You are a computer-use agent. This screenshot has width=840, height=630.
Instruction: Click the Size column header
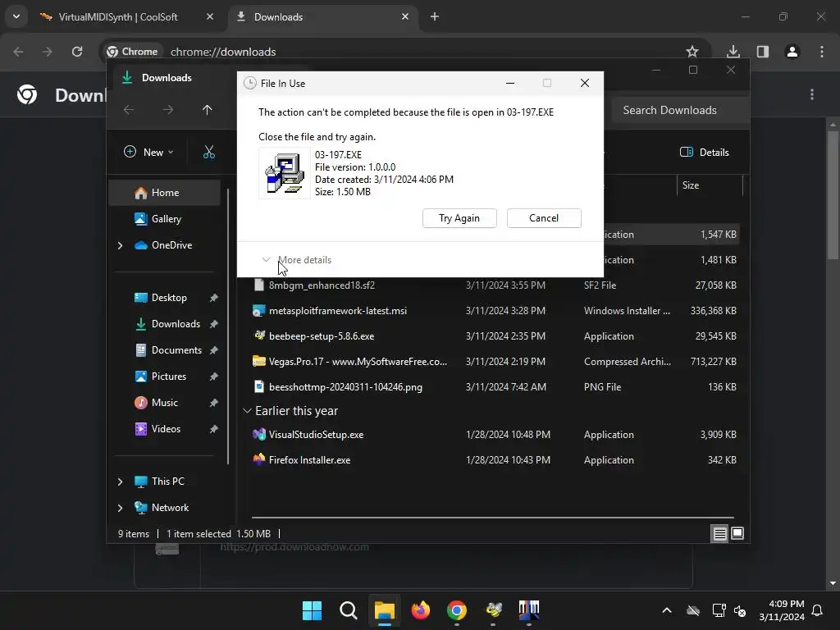pos(710,185)
